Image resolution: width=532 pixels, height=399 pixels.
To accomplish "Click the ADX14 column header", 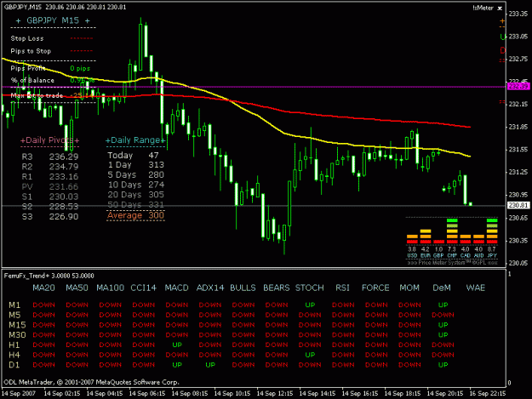I will (210, 288).
